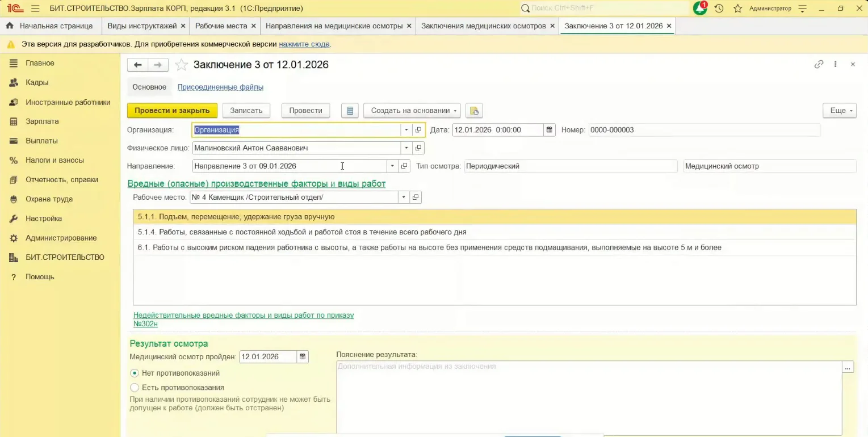Open Недействительные вредные факторы по приказу №302н link
868x437 pixels.
244,320
